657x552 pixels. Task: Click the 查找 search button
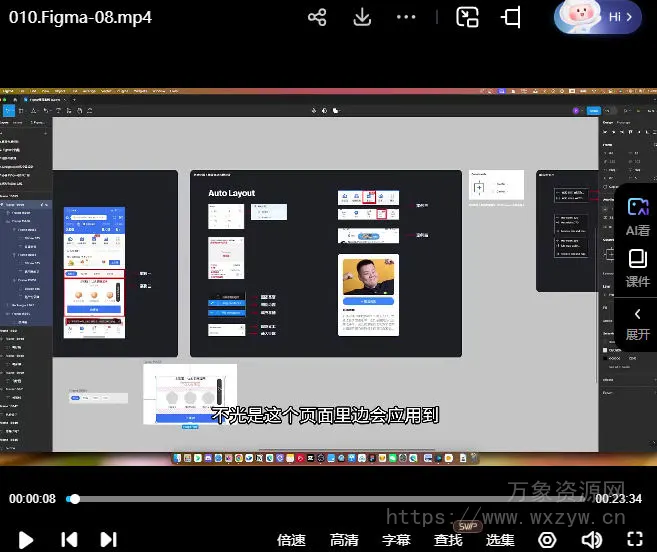449,540
